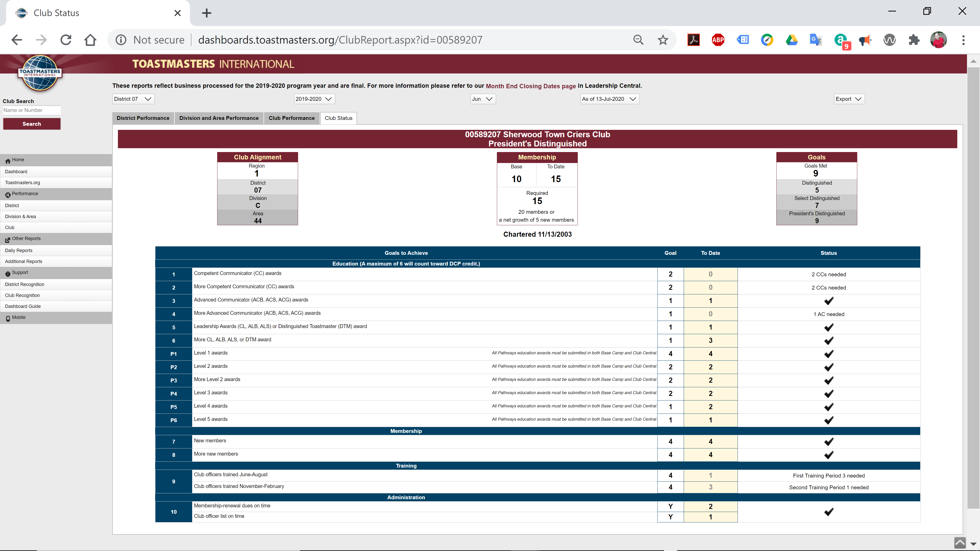Open the Jun month dropdown

click(x=482, y=99)
